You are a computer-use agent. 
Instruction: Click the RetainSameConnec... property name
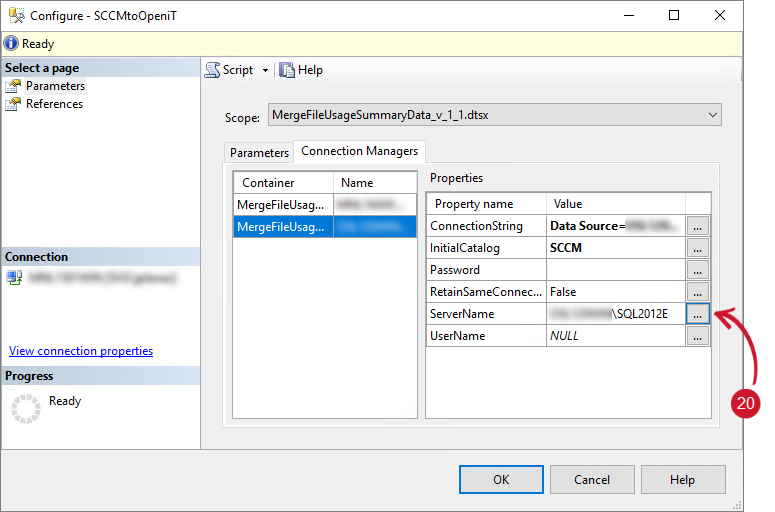(x=485, y=292)
